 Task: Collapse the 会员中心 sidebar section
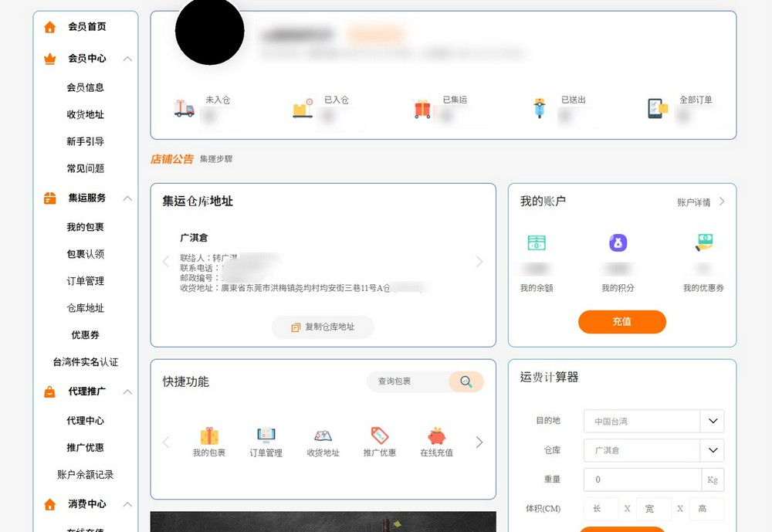(x=127, y=59)
